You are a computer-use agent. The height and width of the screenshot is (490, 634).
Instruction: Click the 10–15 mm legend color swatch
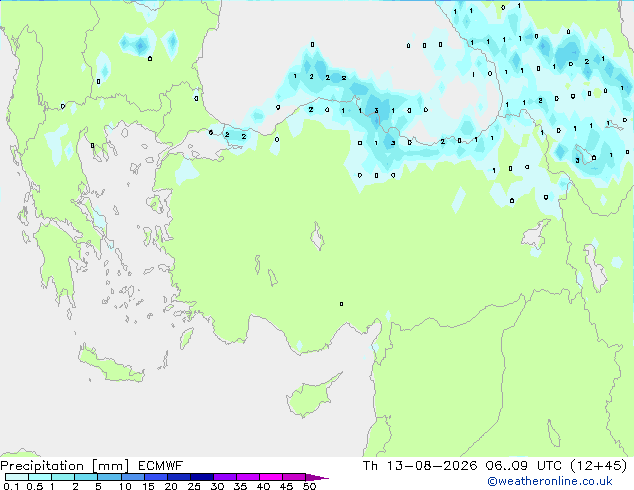[x=132, y=477]
